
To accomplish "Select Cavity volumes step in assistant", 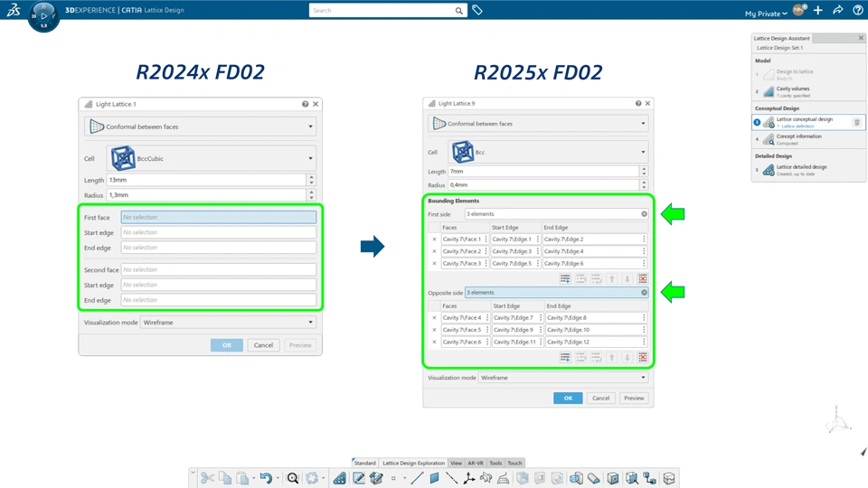I will (808, 91).
